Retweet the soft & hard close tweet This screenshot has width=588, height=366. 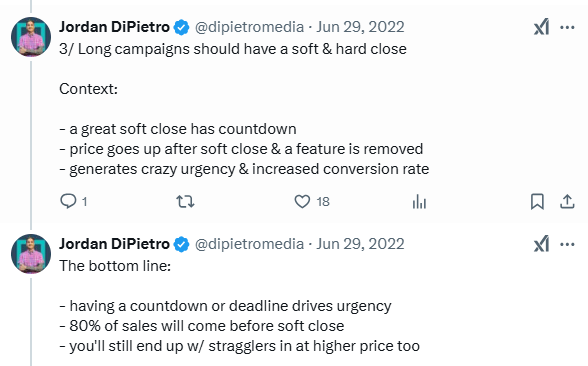(x=186, y=202)
